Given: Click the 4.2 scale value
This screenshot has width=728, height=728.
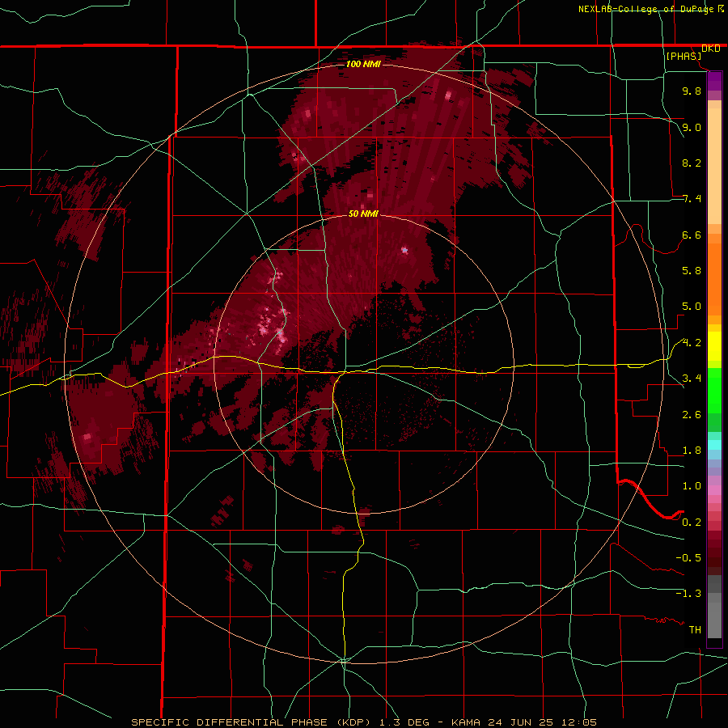Looking at the screenshot, I should coord(692,343).
